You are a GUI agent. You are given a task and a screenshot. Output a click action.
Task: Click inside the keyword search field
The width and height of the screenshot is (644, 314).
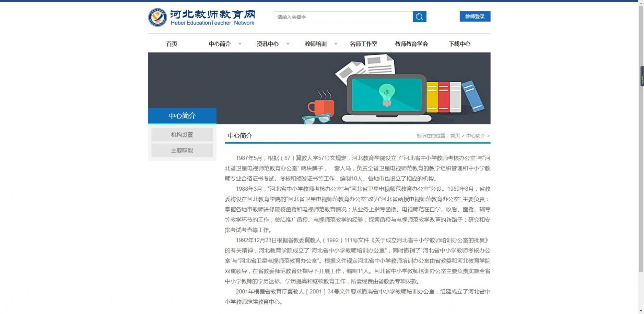point(343,16)
